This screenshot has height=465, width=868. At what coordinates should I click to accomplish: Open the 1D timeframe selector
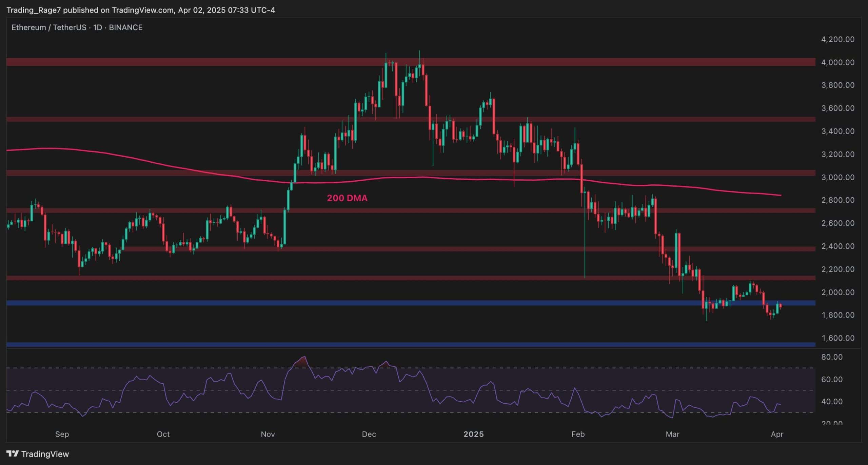(x=98, y=27)
